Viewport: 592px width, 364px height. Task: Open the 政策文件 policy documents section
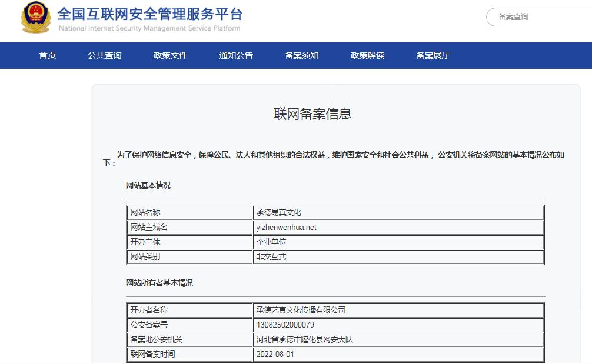pos(170,55)
